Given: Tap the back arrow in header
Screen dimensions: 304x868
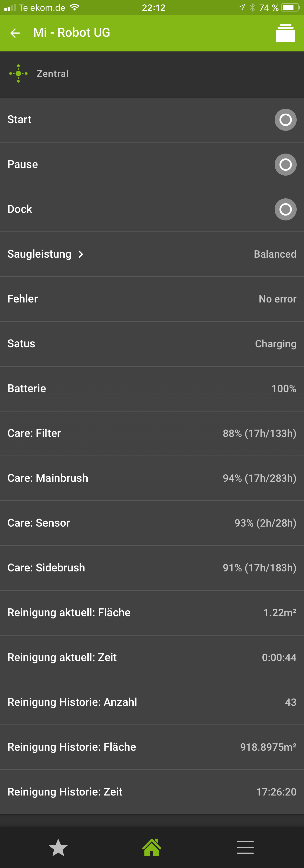Looking at the screenshot, I should pyautogui.click(x=15, y=33).
